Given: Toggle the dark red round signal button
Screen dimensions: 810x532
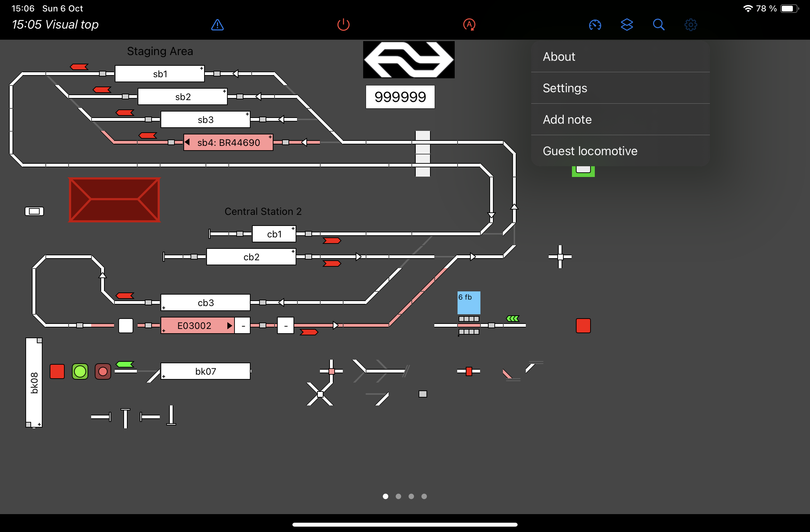Looking at the screenshot, I should pyautogui.click(x=103, y=371).
